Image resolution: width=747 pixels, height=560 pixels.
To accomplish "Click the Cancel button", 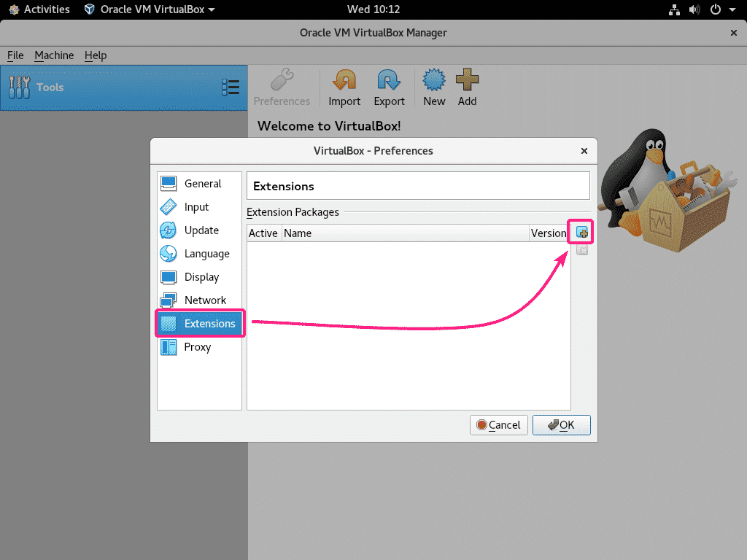I will pos(498,425).
